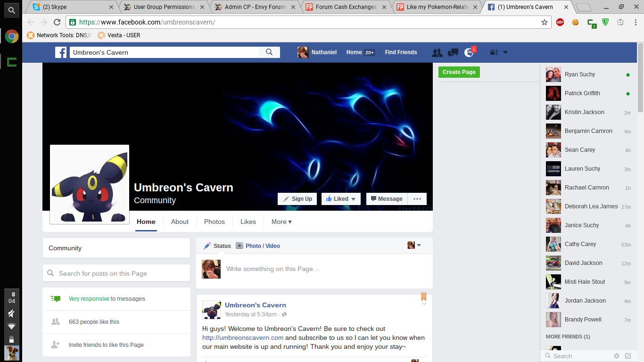Image resolution: width=644 pixels, height=362 pixels.
Task: Open the chat options gear icon
Action: click(617, 356)
